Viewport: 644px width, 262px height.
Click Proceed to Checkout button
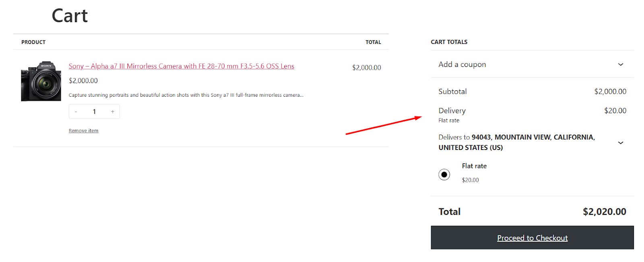pos(532,238)
